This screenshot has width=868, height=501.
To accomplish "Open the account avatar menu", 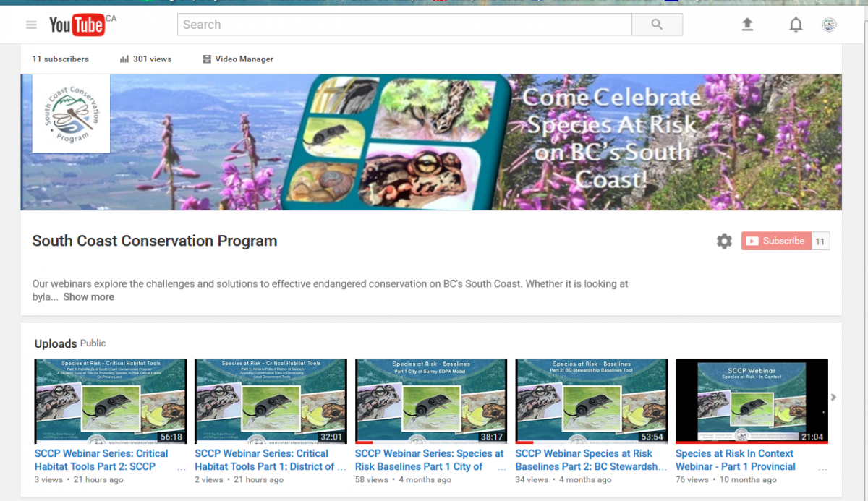I will coord(830,25).
